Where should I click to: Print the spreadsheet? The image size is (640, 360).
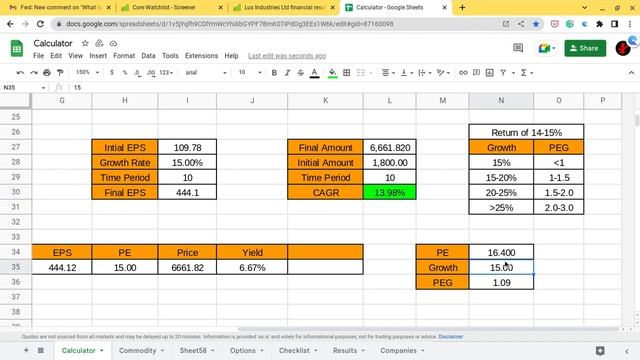(x=47, y=73)
